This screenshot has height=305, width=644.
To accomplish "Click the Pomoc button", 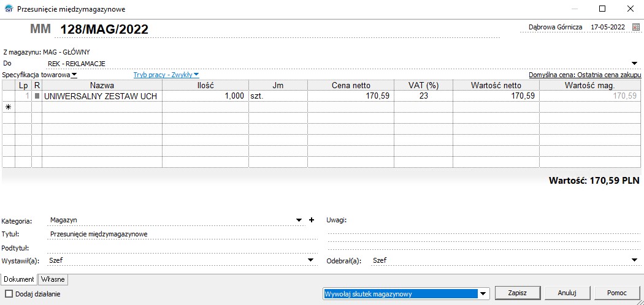I will click(x=616, y=293).
